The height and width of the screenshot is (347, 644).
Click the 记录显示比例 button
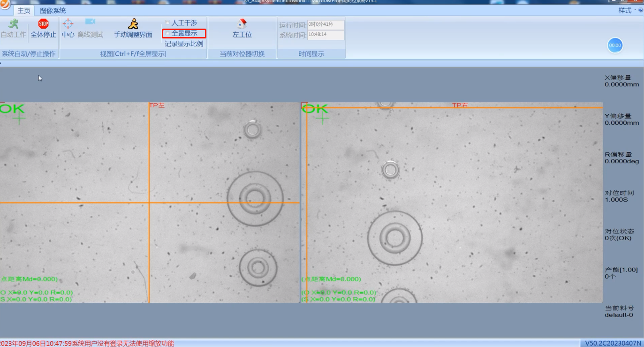click(x=184, y=44)
